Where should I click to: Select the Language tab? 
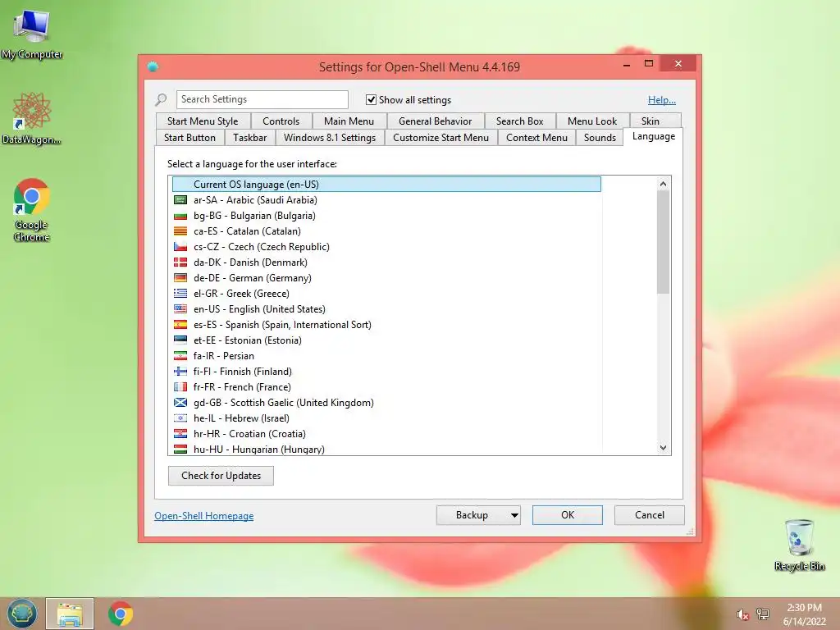654,137
